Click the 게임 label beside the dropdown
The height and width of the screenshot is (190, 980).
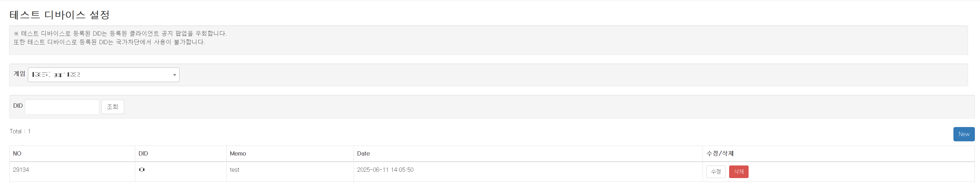(x=19, y=74)
